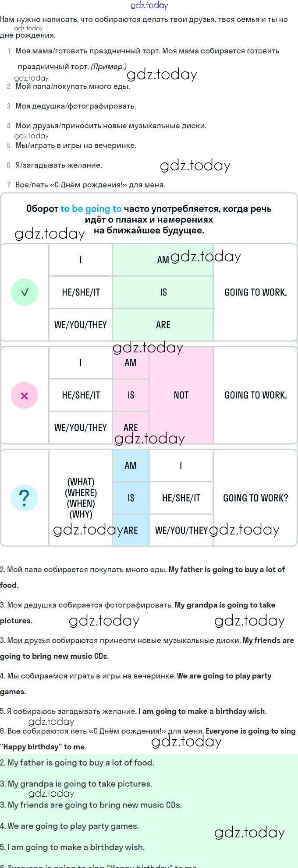Select the (WHAT) (WHERE) (WHEN) (WHY) cell
Screen dimensions: 298x868
(x=81, y=498)
